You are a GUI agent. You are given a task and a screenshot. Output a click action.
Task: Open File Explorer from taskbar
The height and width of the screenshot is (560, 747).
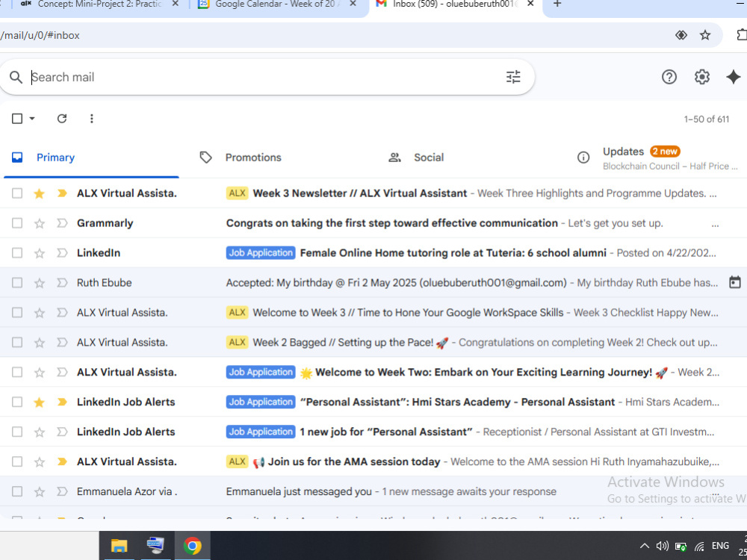119,546
